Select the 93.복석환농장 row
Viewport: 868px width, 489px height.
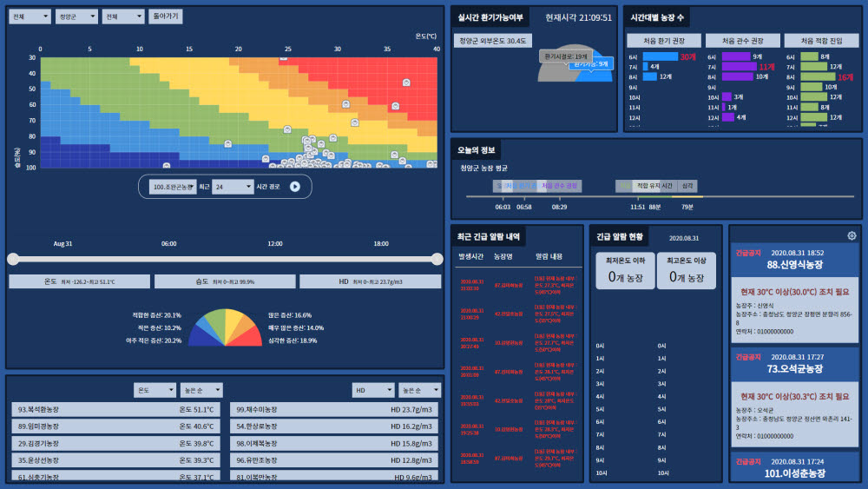tap(115, 409)
